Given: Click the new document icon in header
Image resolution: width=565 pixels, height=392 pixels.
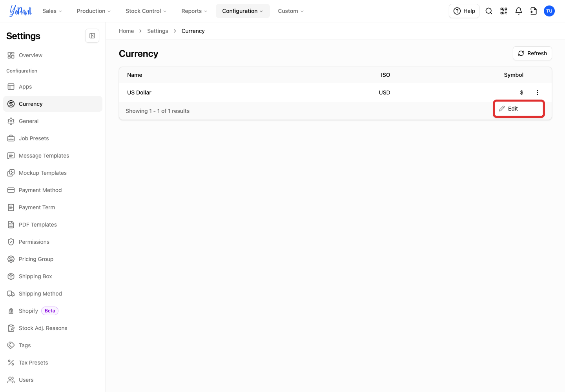Looking at the screenshot, I should [534, 11].
